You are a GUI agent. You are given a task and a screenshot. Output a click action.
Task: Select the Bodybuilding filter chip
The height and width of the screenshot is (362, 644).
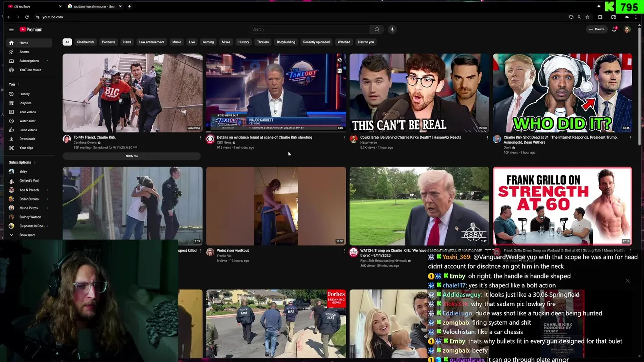coord(286,42)
